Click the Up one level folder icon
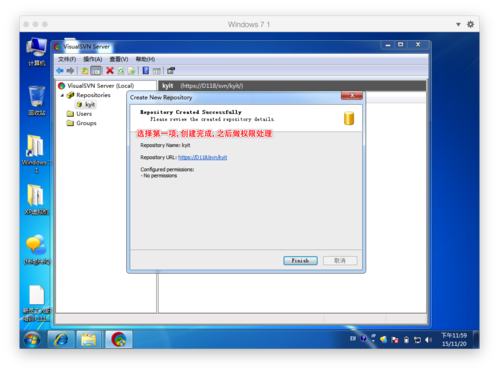Viewport: 499px width, 372px height. (85, 71)
